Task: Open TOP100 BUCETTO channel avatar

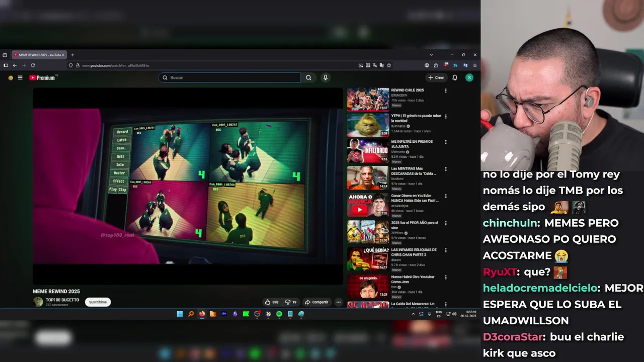Action: [x=38, y=302]
